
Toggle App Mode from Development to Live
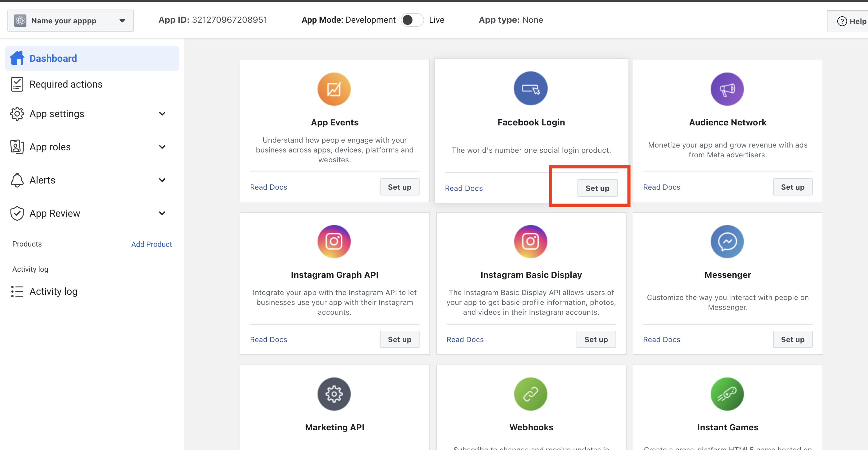[412, 20]
